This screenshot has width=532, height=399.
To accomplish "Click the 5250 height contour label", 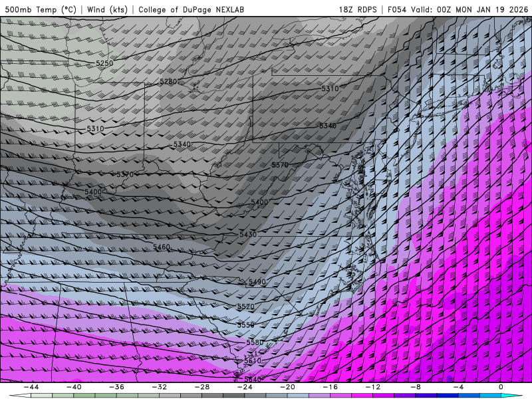I will point(104,63).
